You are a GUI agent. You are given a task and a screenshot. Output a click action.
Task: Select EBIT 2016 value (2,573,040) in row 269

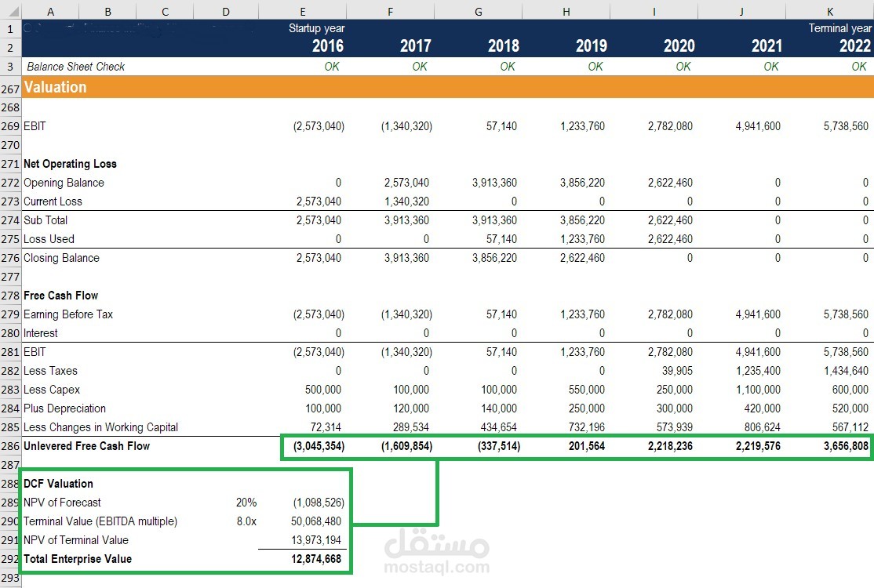pyautogui.click(x=319, y=126)
